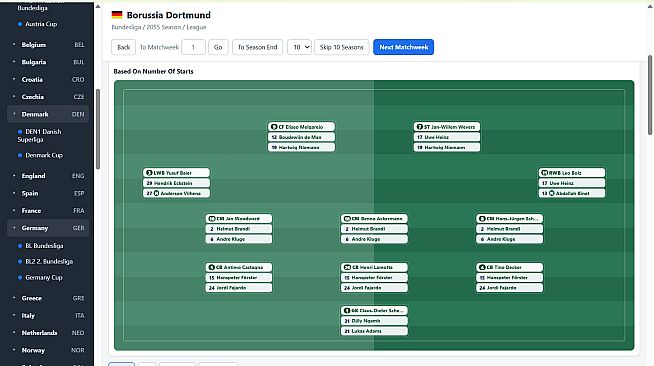Expand the Croatia country group
Viewport: 654px width, 366px height.
pos(48,80)
